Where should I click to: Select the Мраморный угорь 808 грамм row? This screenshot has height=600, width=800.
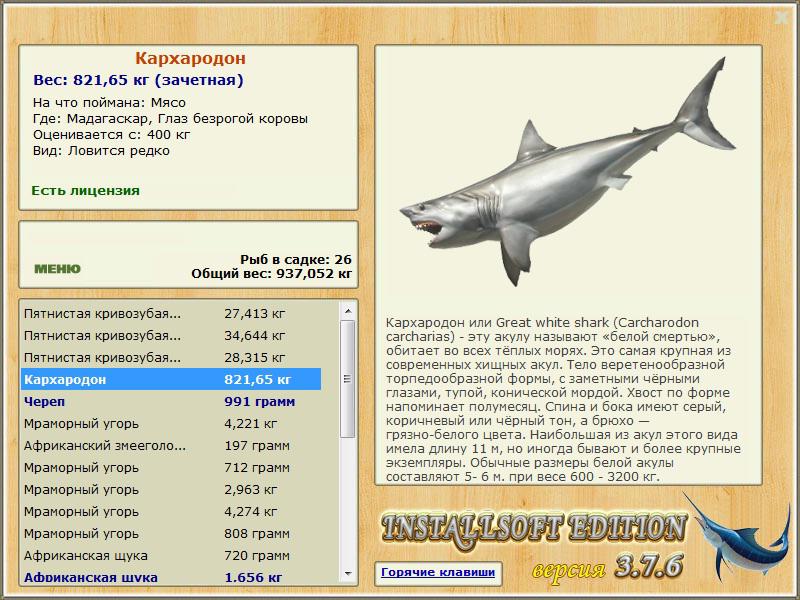click(x=171, y=533)
